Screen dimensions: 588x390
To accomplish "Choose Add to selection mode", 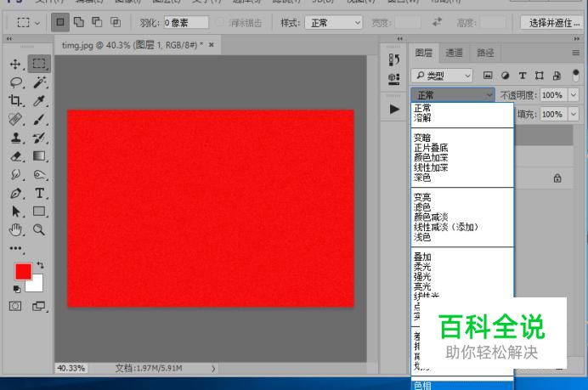I will (x=79, y=22).
